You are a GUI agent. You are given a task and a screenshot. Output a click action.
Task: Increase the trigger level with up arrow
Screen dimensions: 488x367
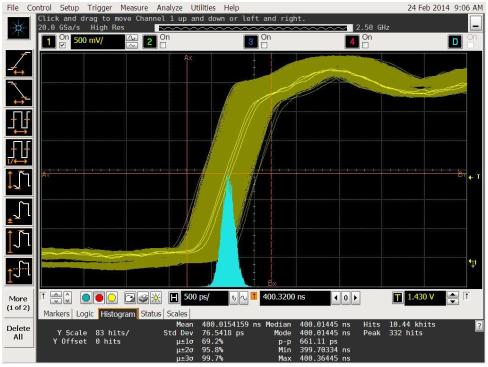452,295
